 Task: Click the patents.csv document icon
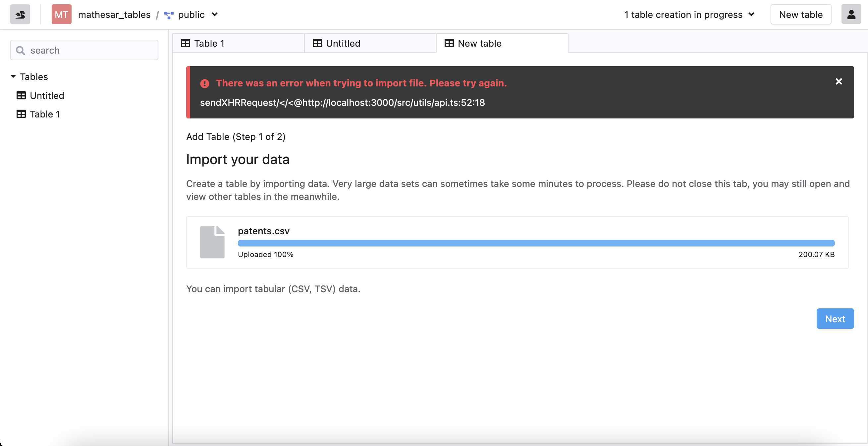[x=212, y=242]
